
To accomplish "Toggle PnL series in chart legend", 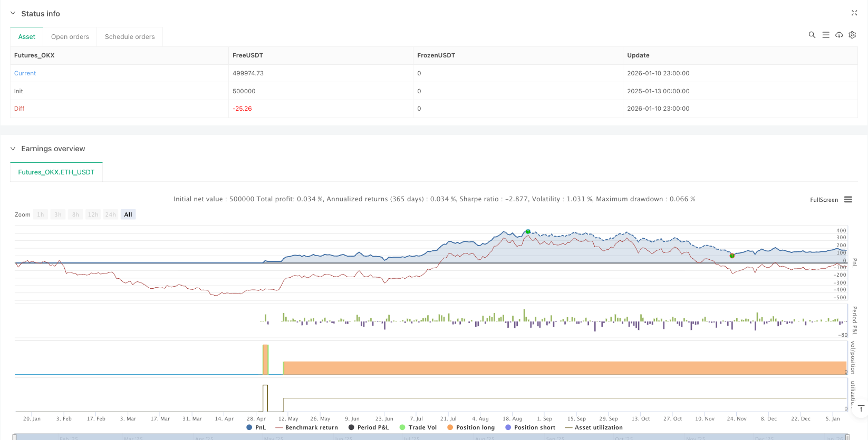I will [x=256, y=427].
